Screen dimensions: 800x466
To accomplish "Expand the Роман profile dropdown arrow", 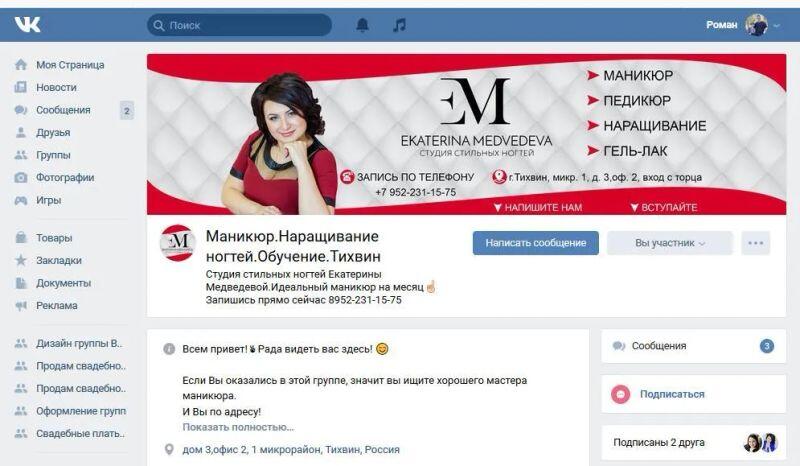I will pyautogui.click(x=777, y=25).
